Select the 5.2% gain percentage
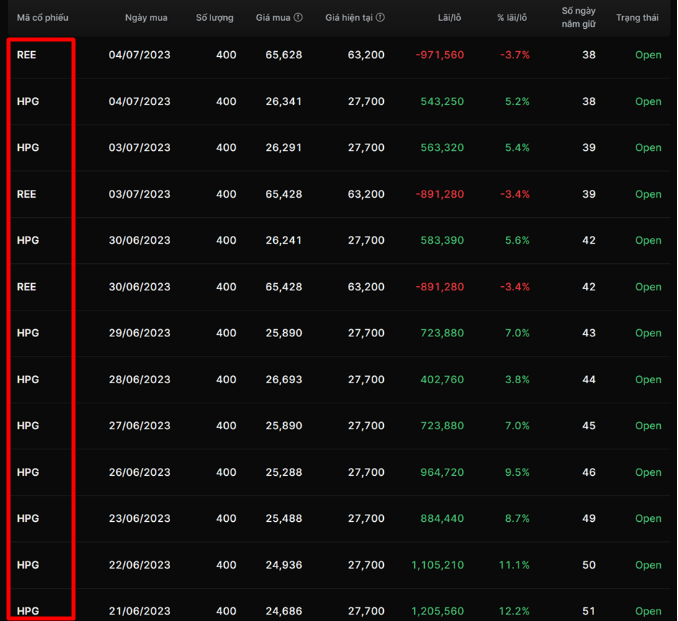Screen dimensions: 678x621 [x=518, y=101]
